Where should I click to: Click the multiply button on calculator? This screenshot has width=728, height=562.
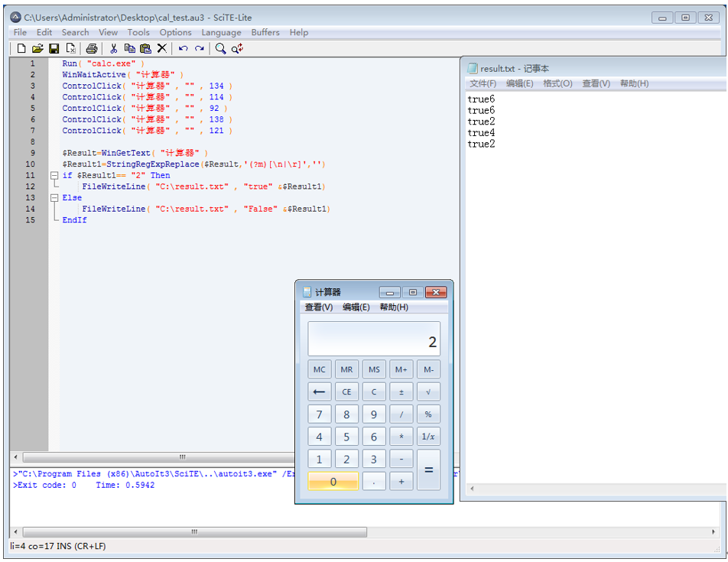coord(401,437)
